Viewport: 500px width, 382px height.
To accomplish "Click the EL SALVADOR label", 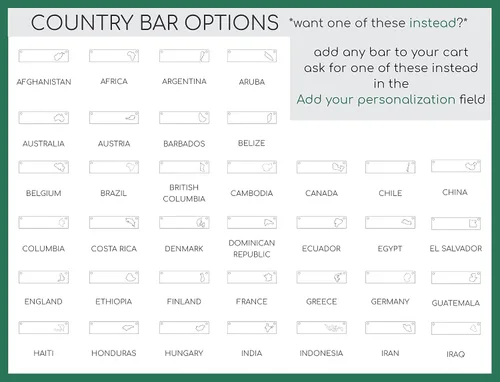I will pyautogui.click(x=456, y=248).
